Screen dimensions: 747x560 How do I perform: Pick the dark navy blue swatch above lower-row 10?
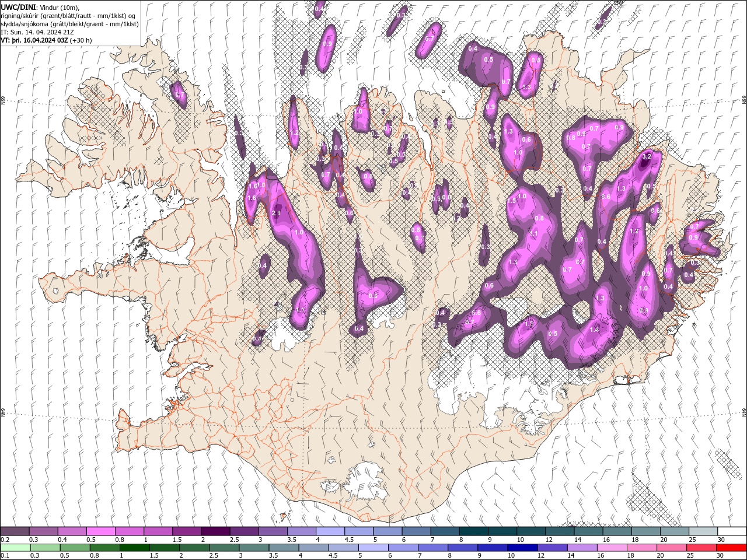click(521, 548)
